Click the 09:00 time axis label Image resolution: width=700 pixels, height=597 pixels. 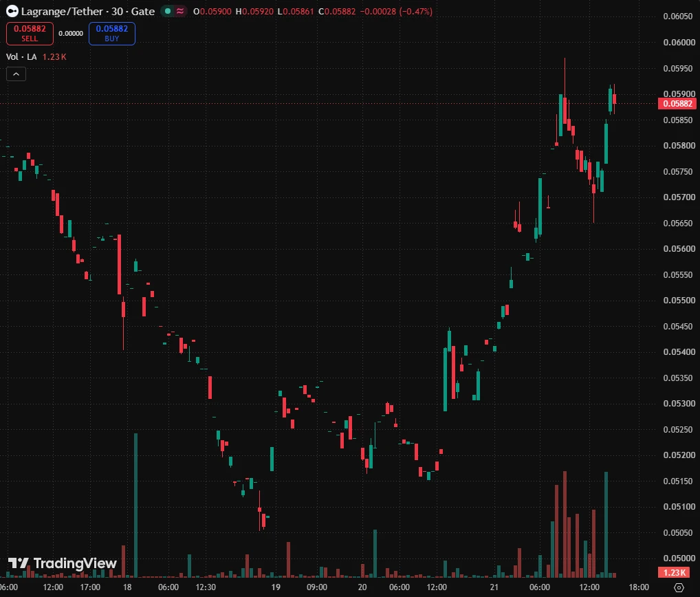point(317,587)
